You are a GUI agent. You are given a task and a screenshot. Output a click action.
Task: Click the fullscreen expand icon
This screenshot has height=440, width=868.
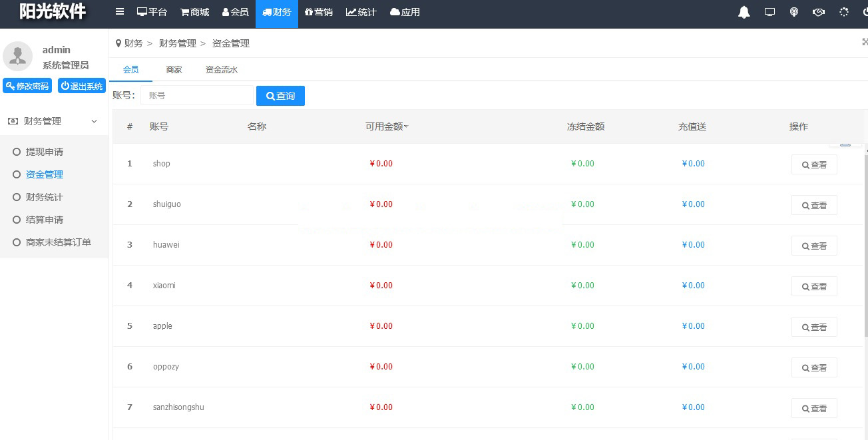(x=865, y=42)
